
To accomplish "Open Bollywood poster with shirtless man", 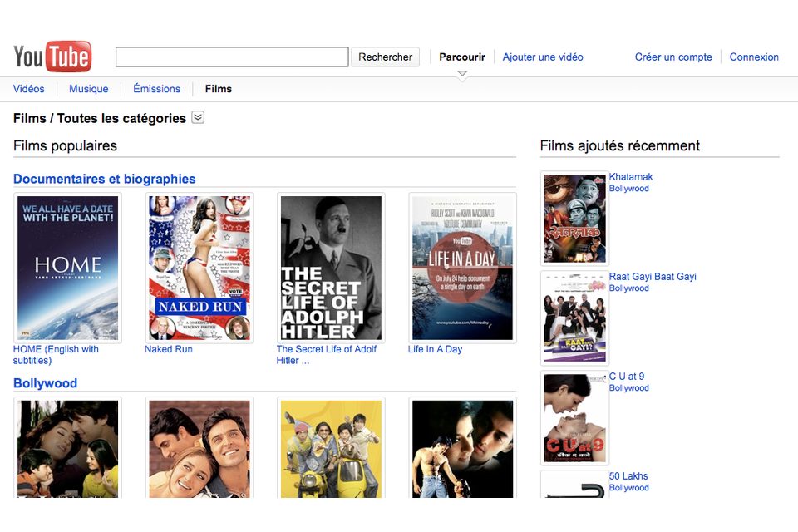I will click(463, 448).
